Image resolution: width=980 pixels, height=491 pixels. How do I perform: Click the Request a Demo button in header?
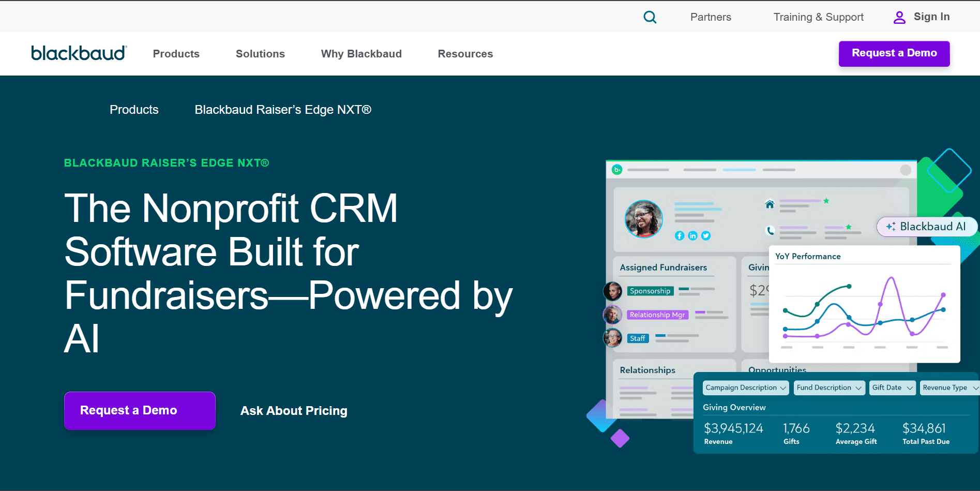click(894, 53)
